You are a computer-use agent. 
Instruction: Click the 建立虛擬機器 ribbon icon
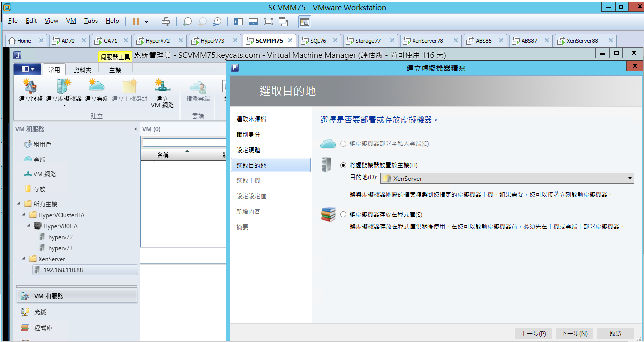point(64,87)
